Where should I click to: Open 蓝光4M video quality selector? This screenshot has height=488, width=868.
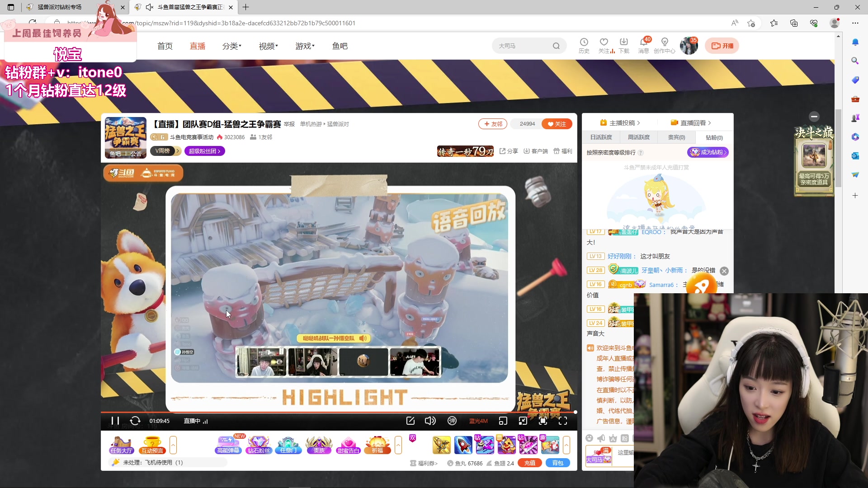pyautogui.click(x=478, y=421)
